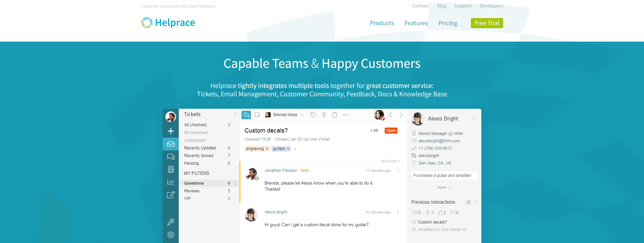The width and height of the screenshot is (644, 243).
Task: Add a new tag with plus
Action: 295,149
